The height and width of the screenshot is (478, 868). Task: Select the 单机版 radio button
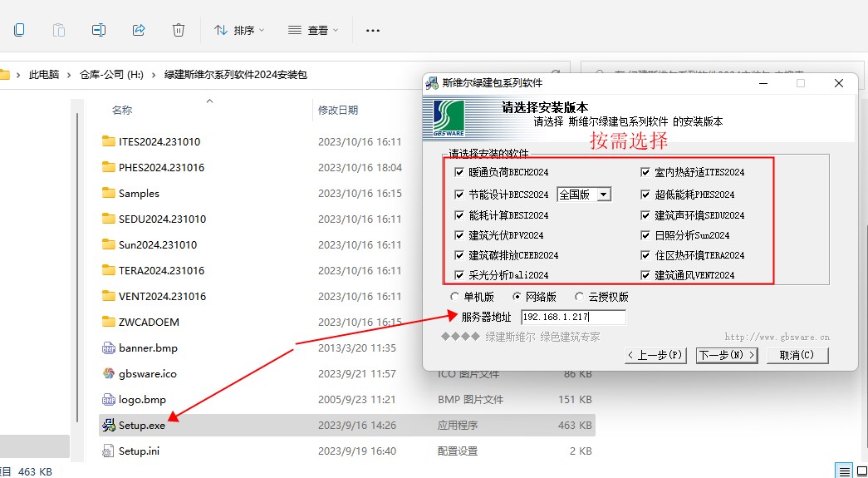point(455,297)
